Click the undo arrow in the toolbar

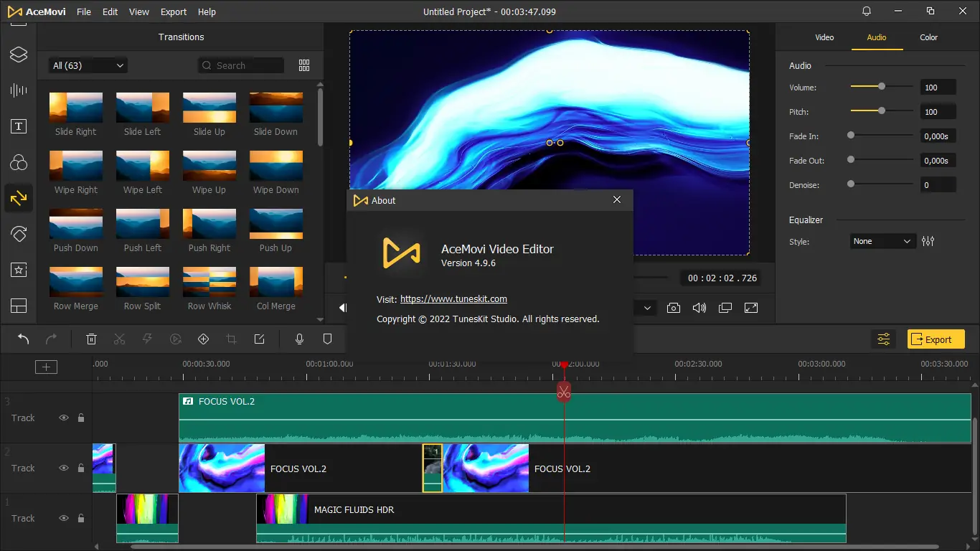(x=24, y=339)
